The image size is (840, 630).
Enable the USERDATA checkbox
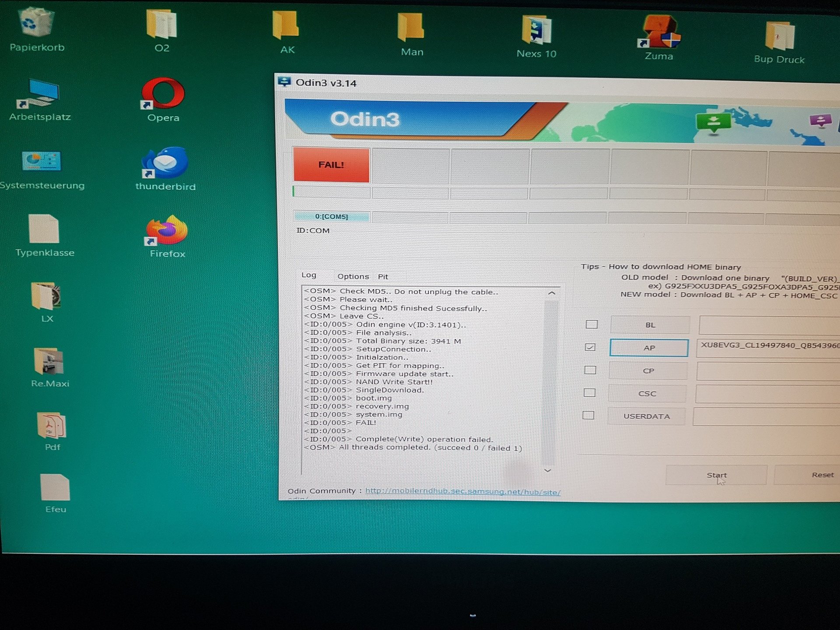click(588, 415)
